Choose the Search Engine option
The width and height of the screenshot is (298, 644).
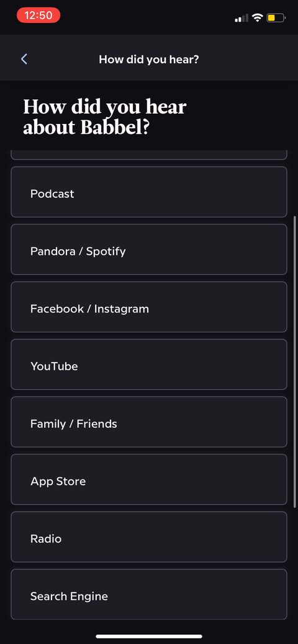pos(148,594)
